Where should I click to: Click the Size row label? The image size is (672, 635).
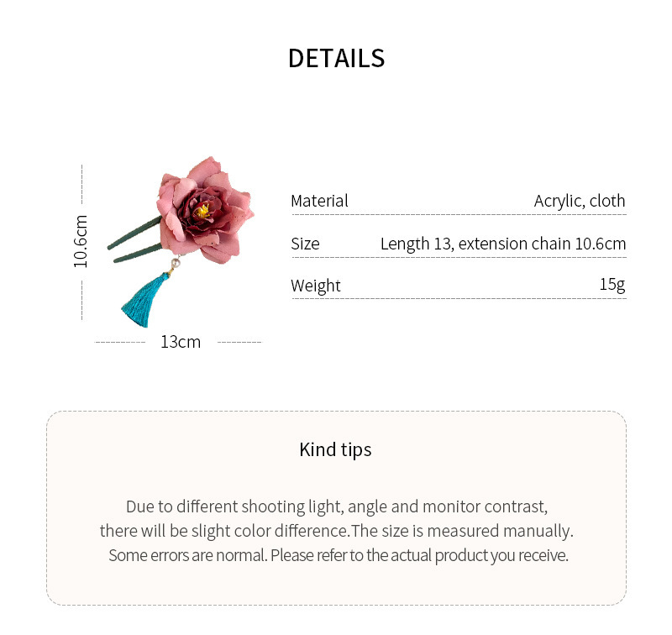click(x=305, y=244)
